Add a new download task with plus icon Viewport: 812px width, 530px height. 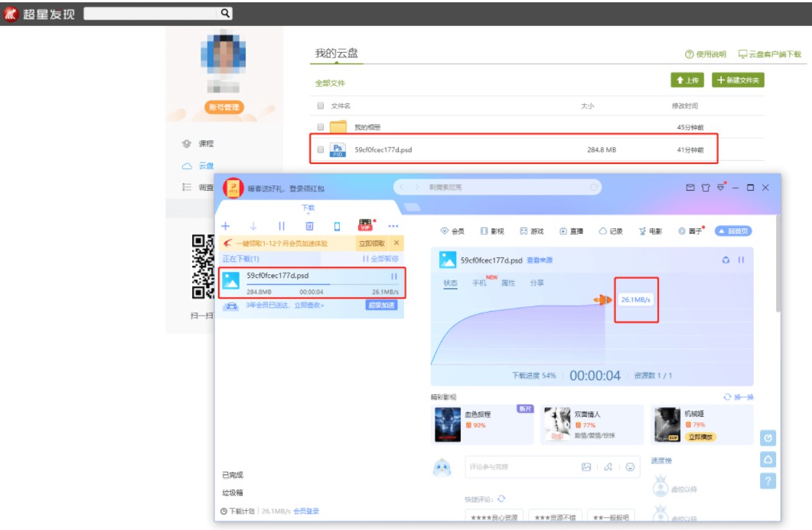[226, 226]
